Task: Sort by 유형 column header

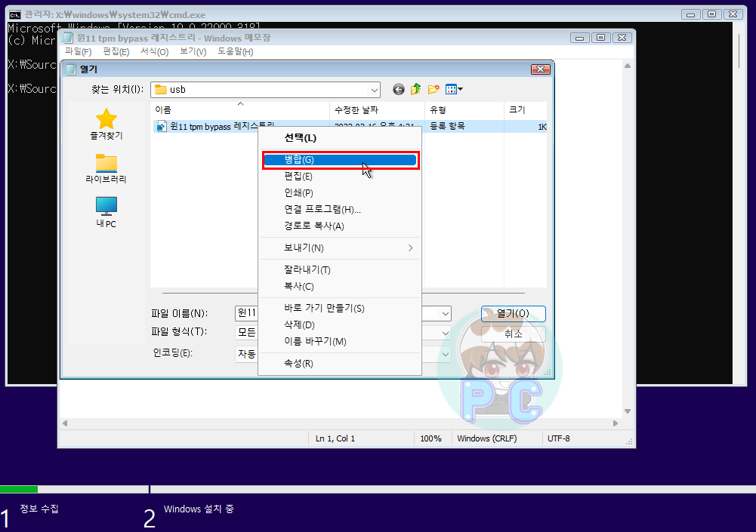Action: point(464,110)
